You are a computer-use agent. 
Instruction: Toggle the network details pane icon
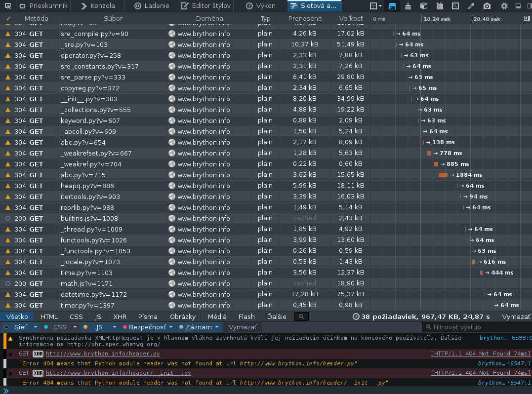(527, 18)
